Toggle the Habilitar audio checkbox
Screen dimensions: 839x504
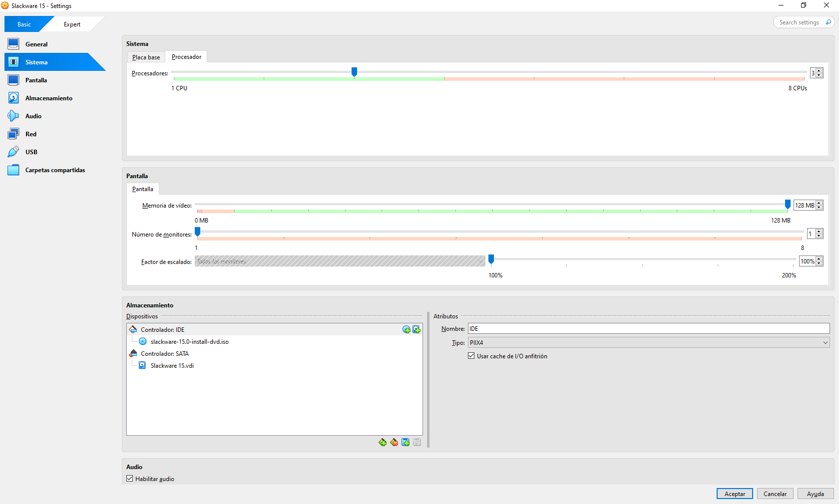(130, 479)
